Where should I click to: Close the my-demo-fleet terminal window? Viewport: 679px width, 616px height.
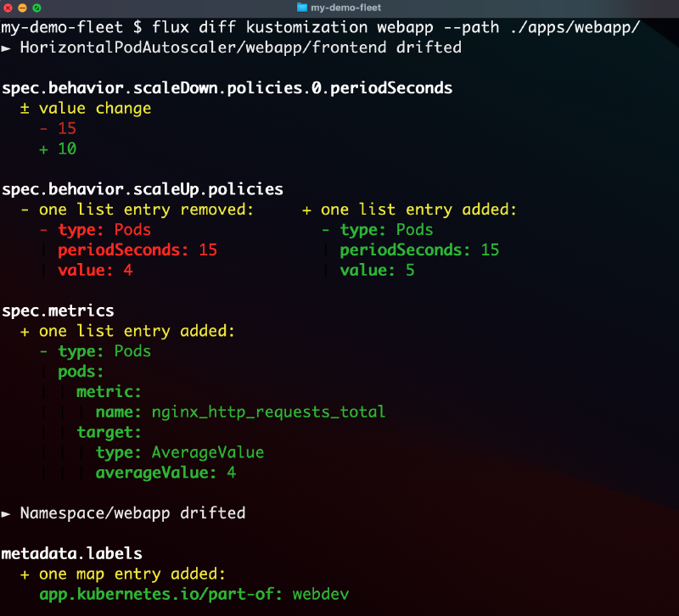click(x=8, y=7)
